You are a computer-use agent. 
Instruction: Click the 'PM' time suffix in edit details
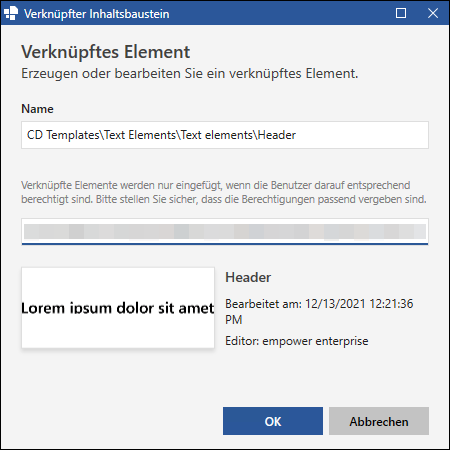pyautogui.click(x=234, y=320)
